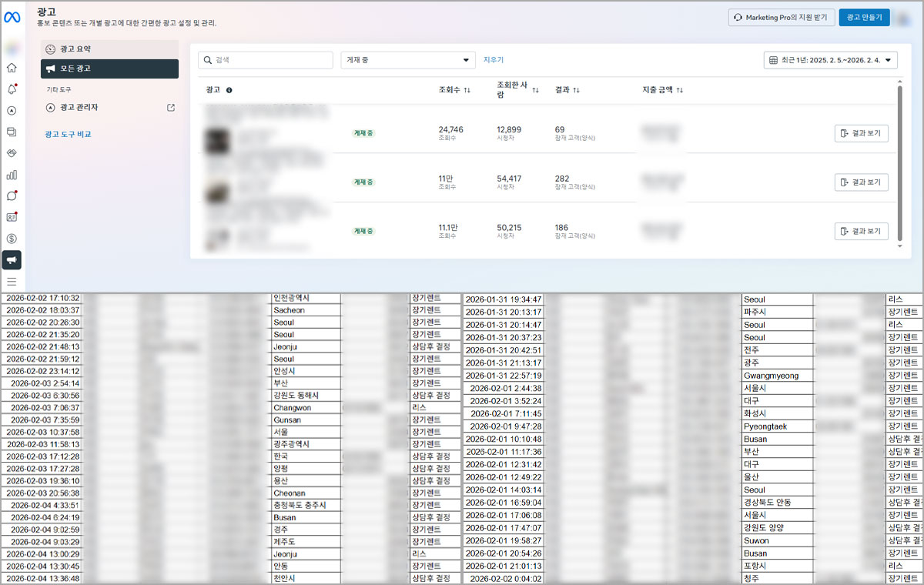Click the dollar sign monetization icon

coord(12,239)
